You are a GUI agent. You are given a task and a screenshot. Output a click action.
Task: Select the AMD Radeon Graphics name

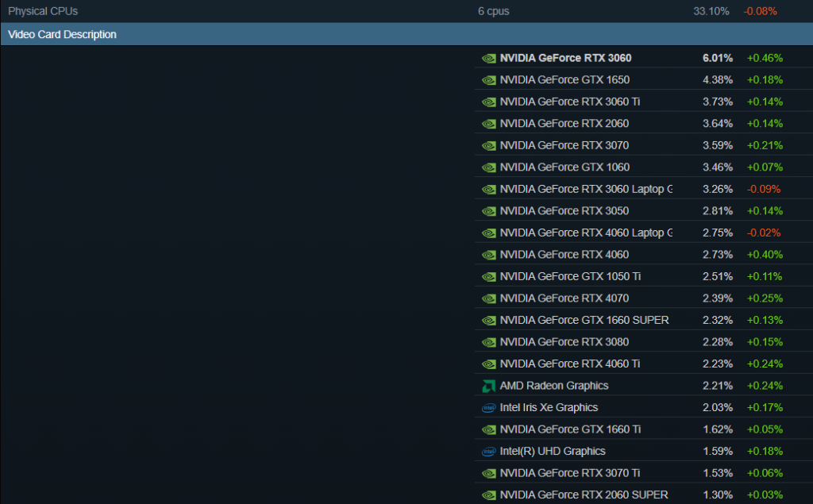(553, 386)
